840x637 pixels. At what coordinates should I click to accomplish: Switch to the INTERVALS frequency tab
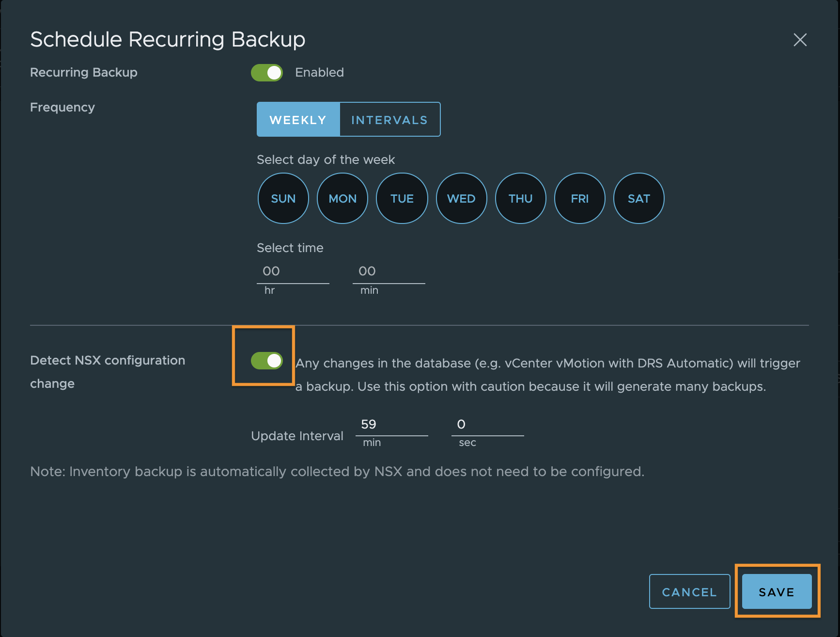pyautogui.click(x=389, y=119)
